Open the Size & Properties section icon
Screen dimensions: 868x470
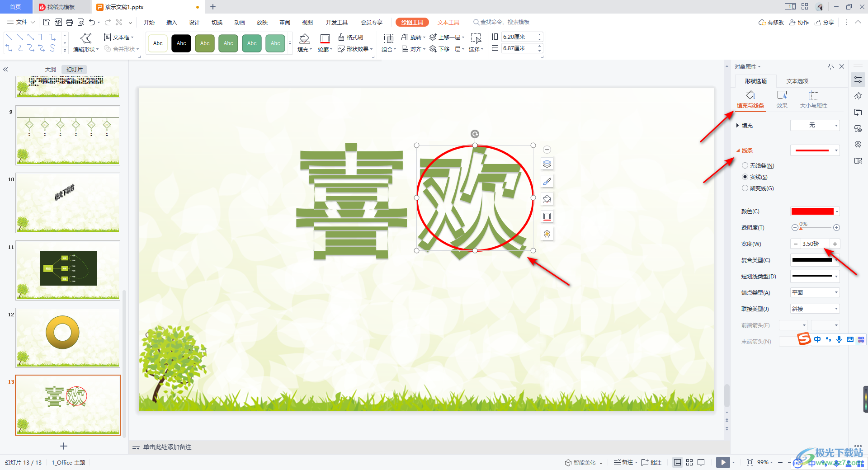click(x=814, y=99)
